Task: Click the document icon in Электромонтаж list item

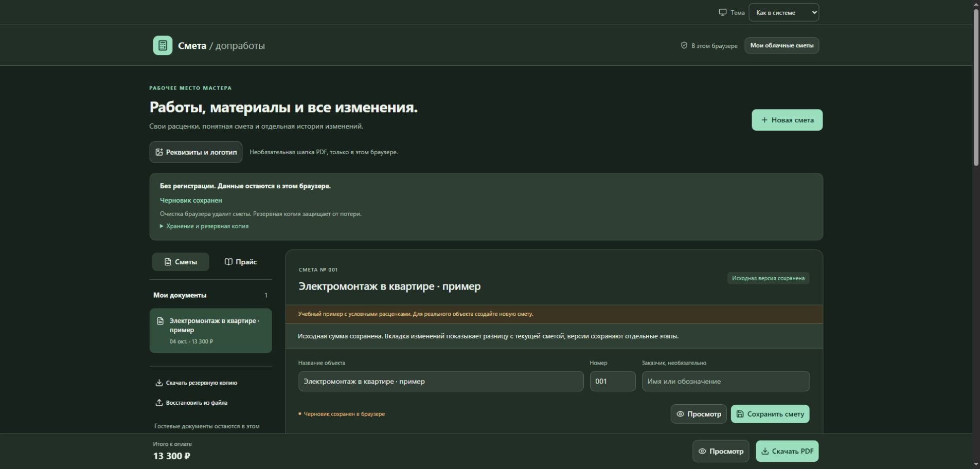Action: coord(160,321)
